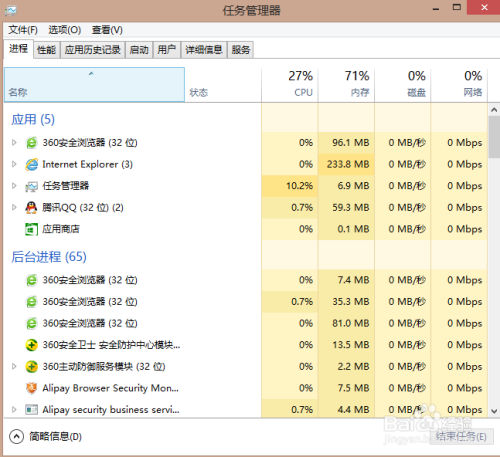The image size is (500, 457).
Task: Click the 10.2% CPU value
Action: point(299,186)
